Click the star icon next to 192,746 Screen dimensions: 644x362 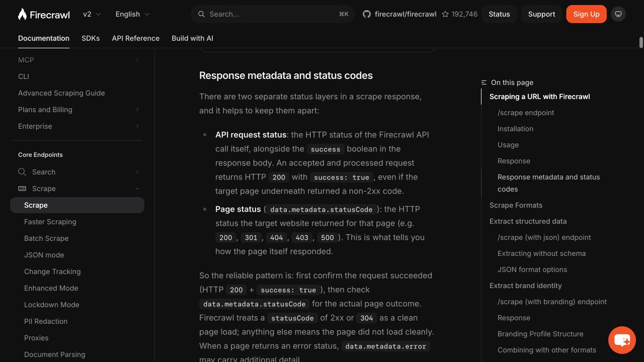coord(445,14)
